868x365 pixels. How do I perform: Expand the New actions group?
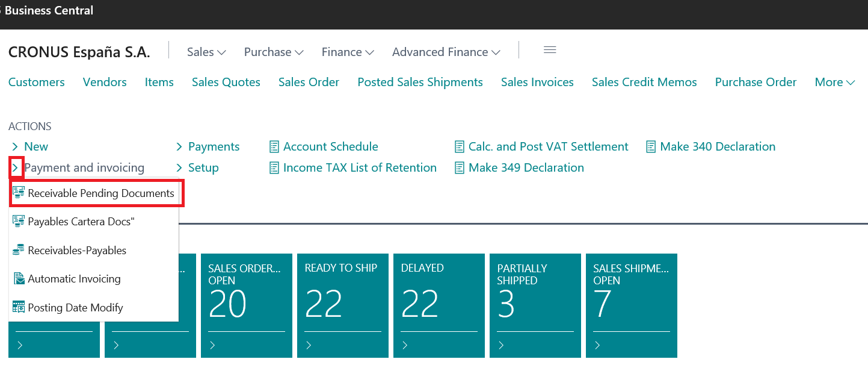pyautogui.click(x=29, y=146)
